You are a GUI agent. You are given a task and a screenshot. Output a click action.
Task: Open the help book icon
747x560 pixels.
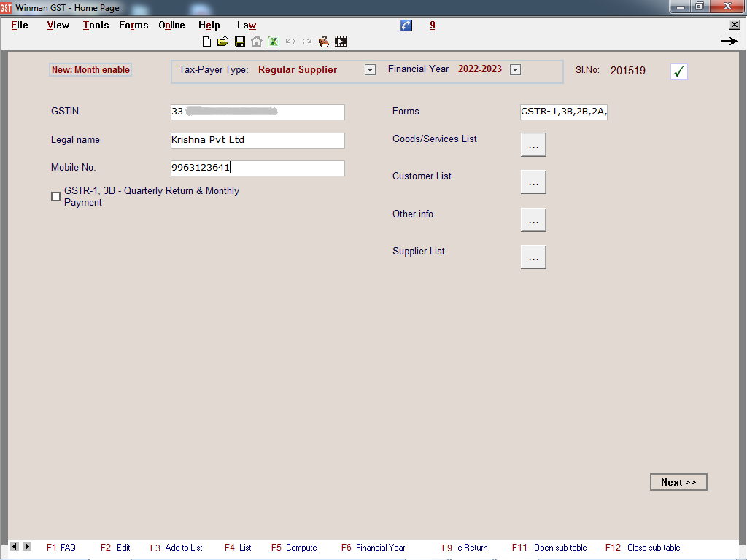coord(324,42)
